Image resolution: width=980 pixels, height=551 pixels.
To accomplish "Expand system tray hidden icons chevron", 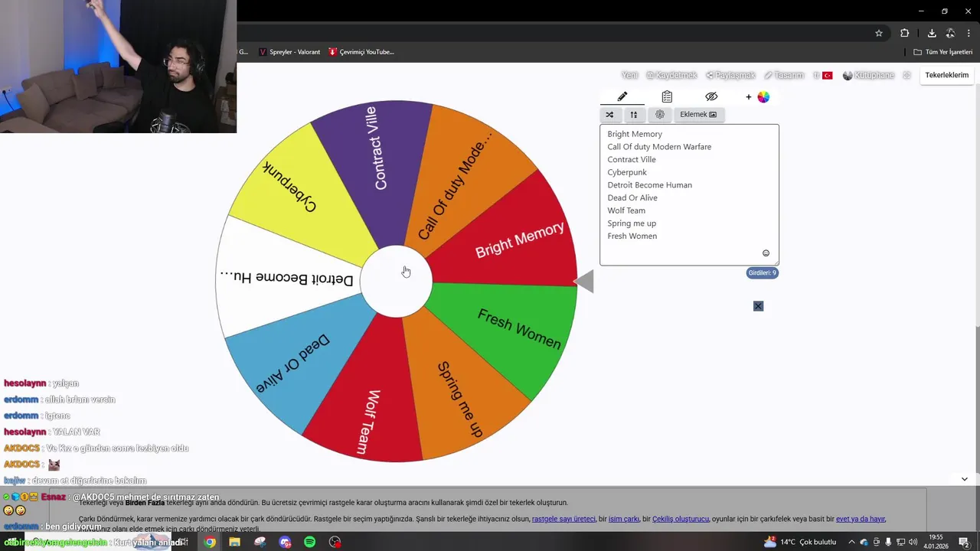I will (x=851, y=542).
